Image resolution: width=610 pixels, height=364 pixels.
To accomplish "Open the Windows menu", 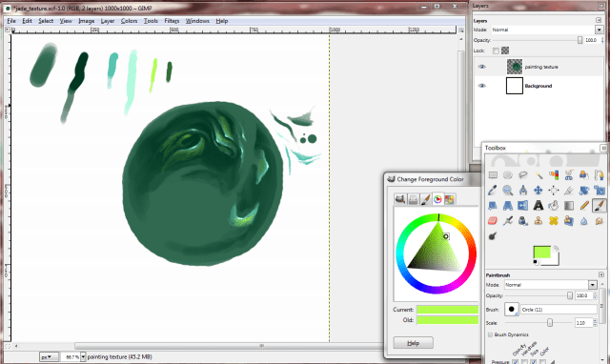I will coord(197,21).
